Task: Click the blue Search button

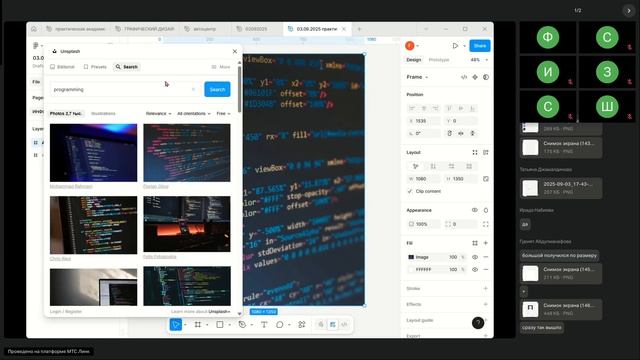Action: pos(217,89)
